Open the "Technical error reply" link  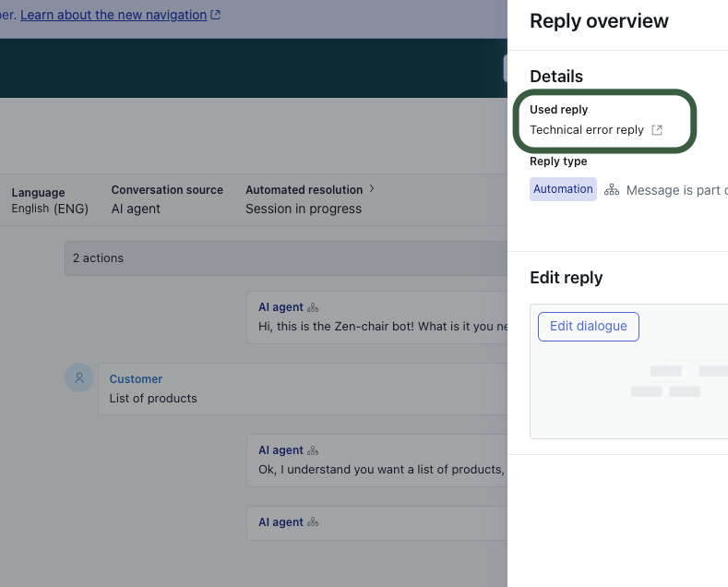click(x=586, y=130)
